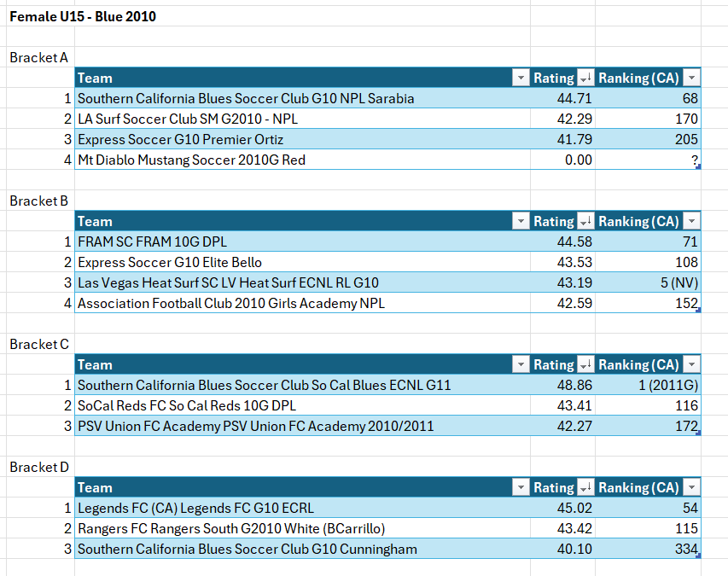Open Ranking (CA) filter dropdown in Bracket C
728x576 pixels.
[x=691, y=364]
